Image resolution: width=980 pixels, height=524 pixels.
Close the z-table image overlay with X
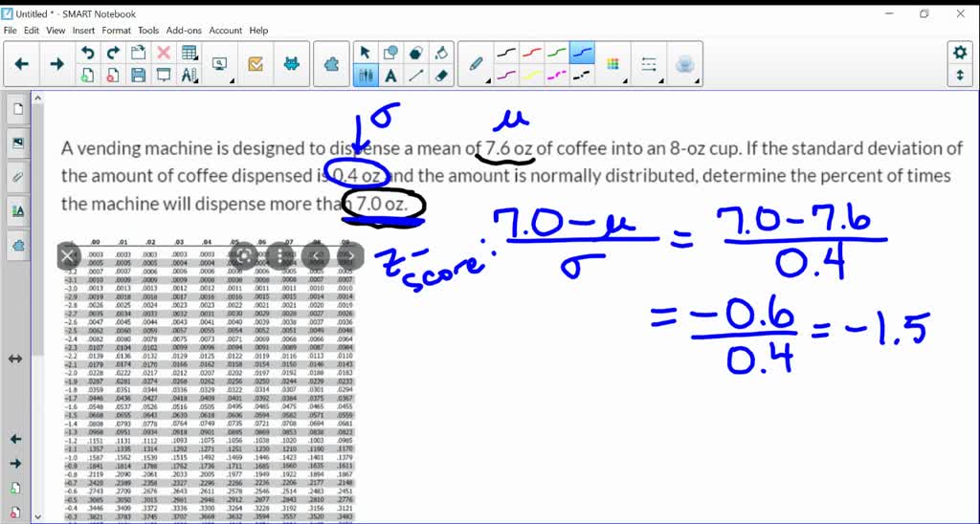coord(68,255)
